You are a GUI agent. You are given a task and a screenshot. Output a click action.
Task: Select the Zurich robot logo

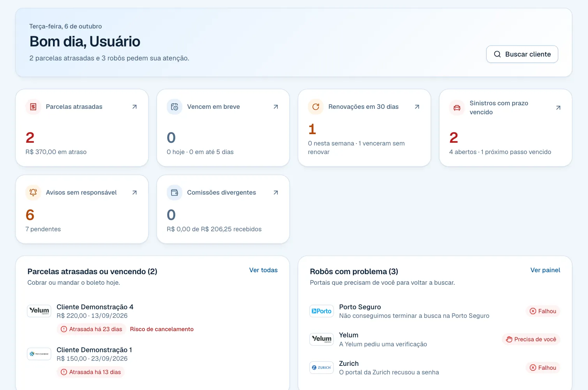click(x=321, y=368)
